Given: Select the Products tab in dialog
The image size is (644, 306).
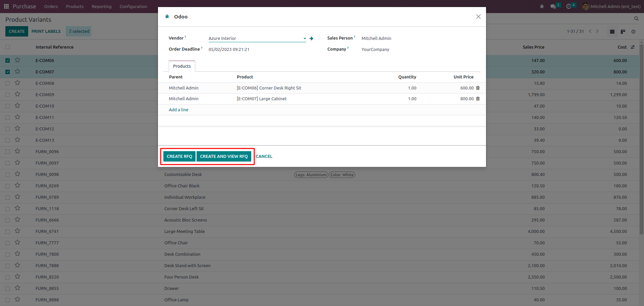Looking at the screenshot, I should point(182,66).
